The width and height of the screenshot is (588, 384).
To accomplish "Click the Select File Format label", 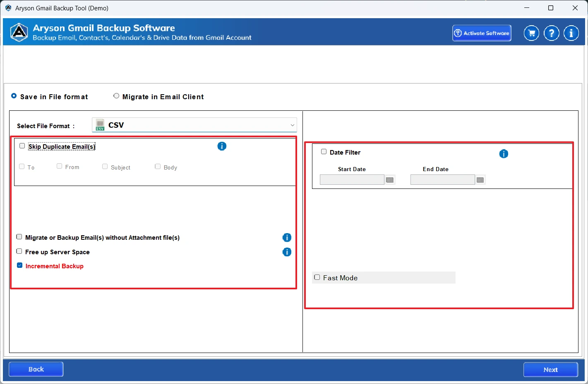I will tap(46, 126).
